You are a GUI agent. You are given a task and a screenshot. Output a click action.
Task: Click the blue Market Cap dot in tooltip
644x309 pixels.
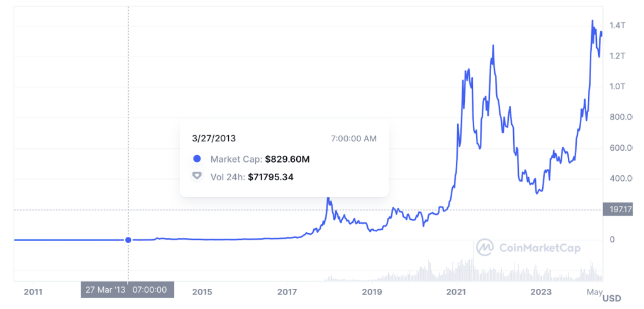(197, 159)
